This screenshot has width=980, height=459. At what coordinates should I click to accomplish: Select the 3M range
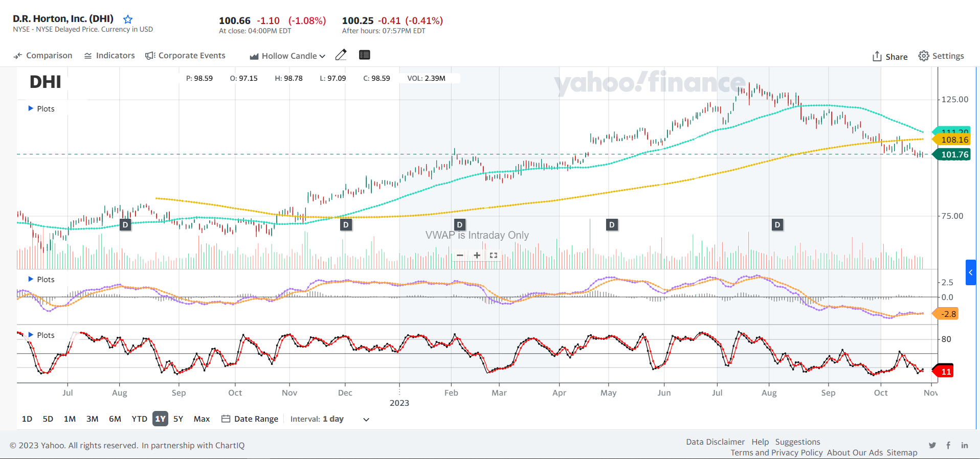coord(92,419)
